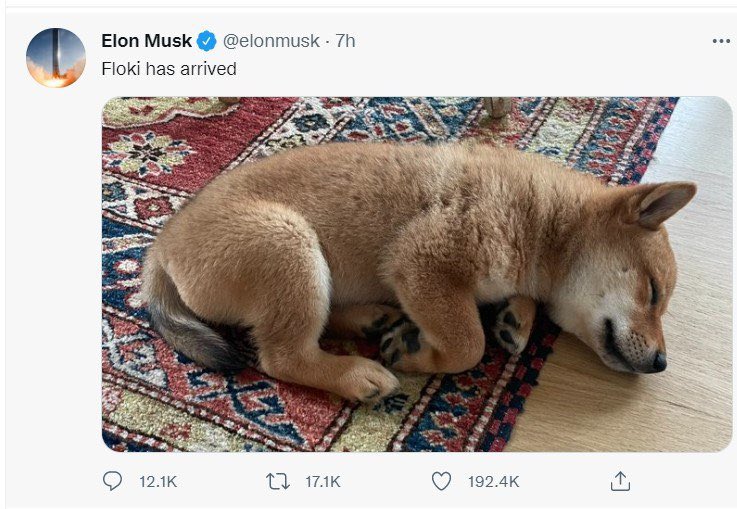Like the tweet with the heart icon

pos(441,481)
